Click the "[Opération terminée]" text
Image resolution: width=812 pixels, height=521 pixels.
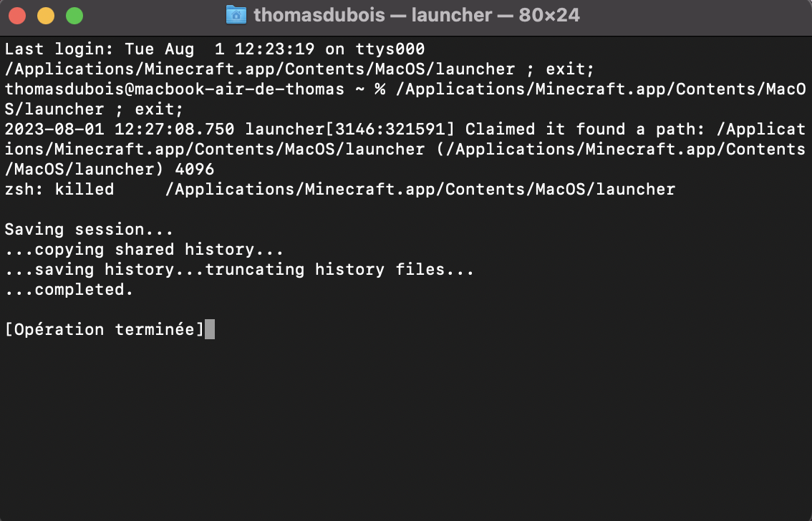[105, 330]
